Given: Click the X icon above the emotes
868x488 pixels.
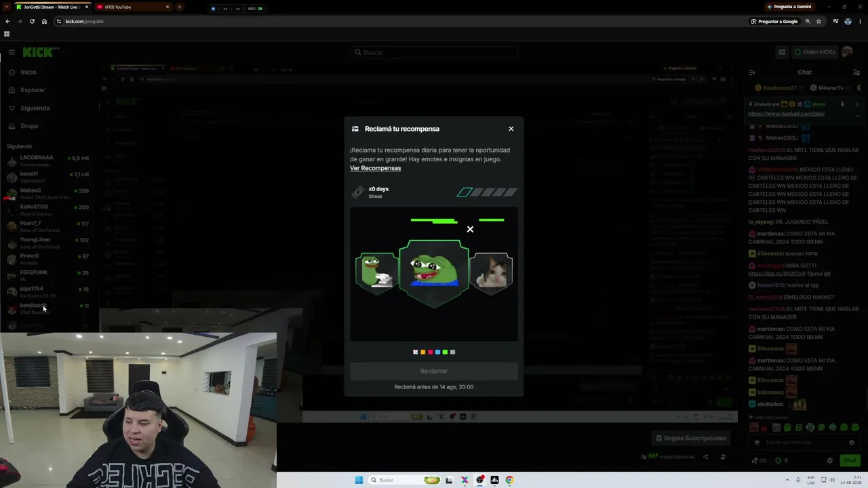Looking at the screenshot, I should [x=470, y=229].
